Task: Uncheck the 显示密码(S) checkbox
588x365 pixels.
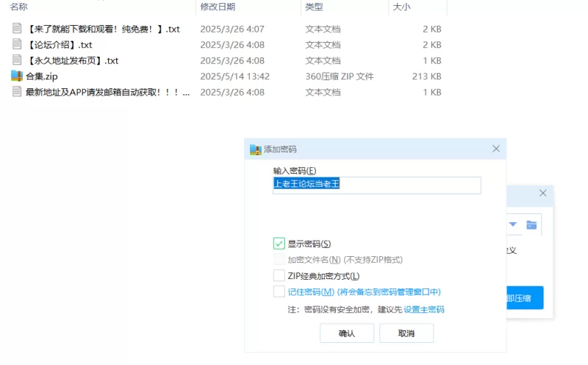Action: coord(279,244)
